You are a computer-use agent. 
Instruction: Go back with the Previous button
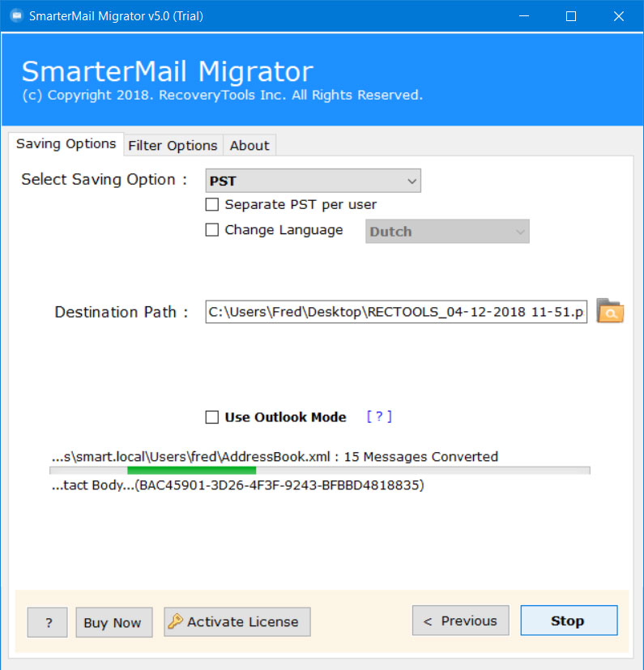tap(461, 621)
